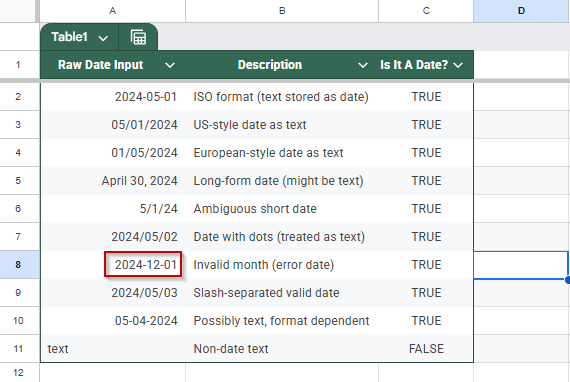Select cell with text 'Non-date text'

[282, 349]
